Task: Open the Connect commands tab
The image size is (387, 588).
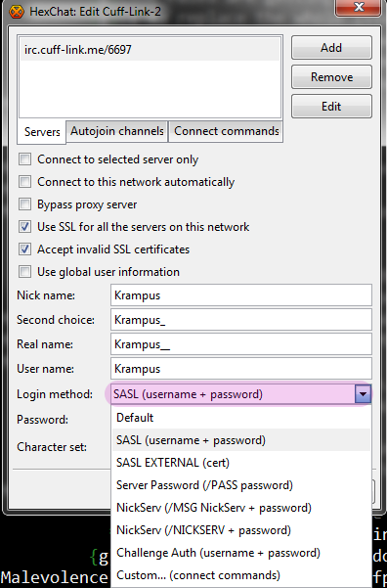Action: coord(227,131)
